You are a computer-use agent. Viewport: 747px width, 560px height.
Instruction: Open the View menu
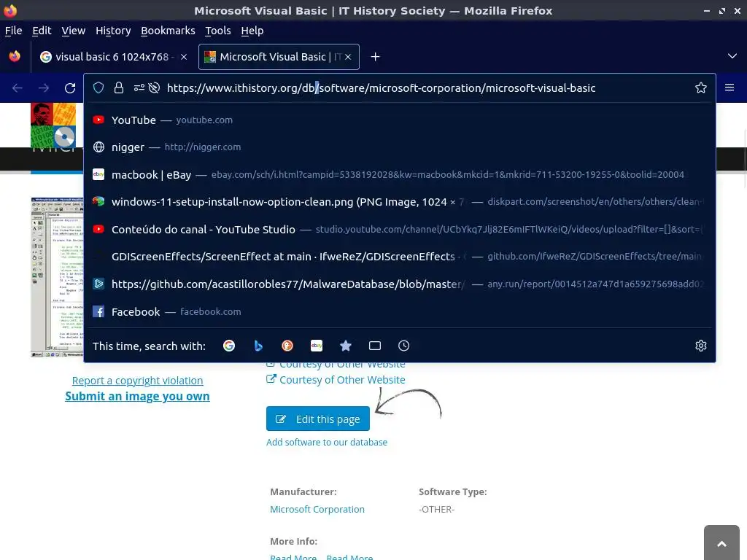[x=74, y=31]
